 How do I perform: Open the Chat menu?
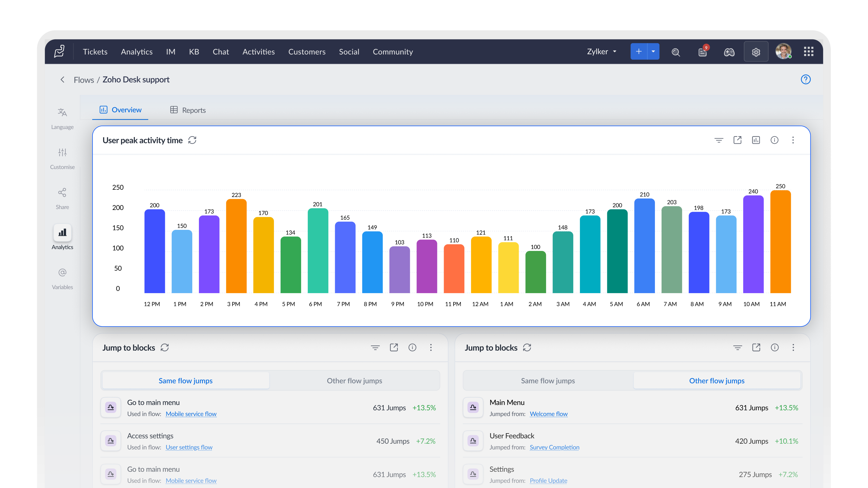221,52
